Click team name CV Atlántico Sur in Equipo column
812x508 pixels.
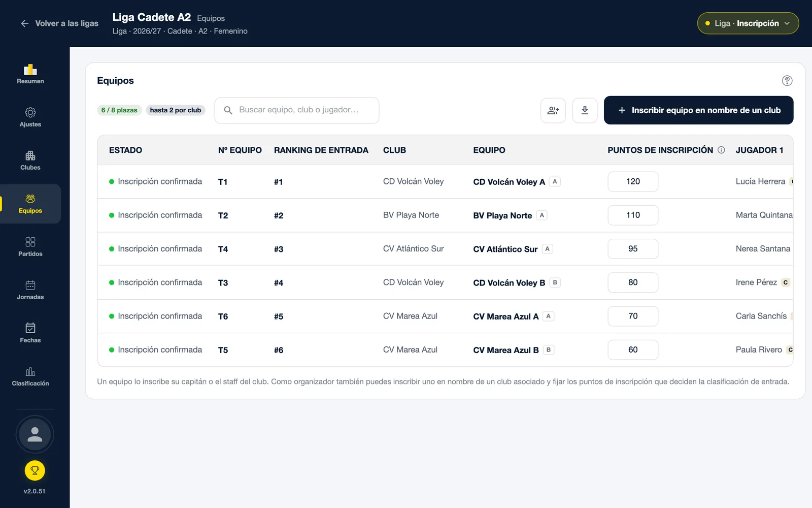point(505,249)
